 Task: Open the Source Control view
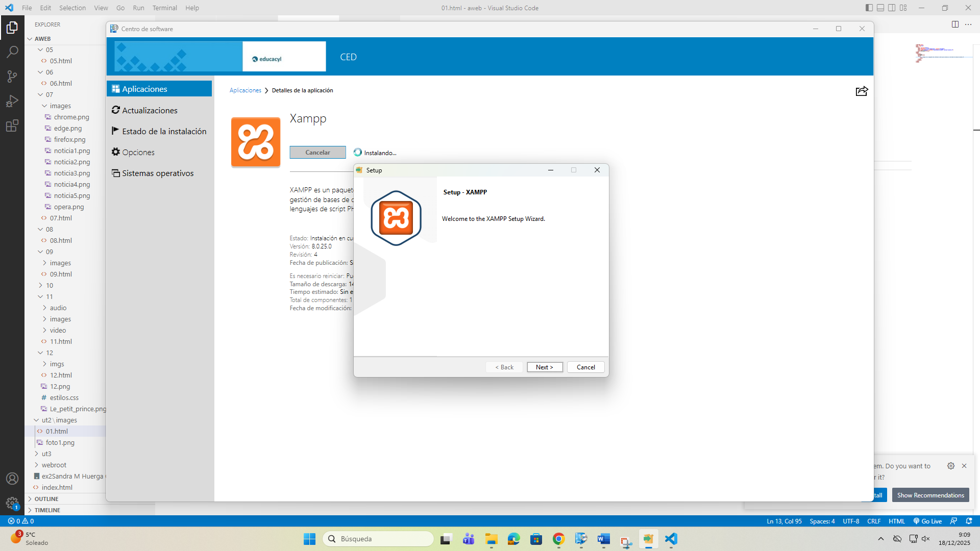pos(12,76)
